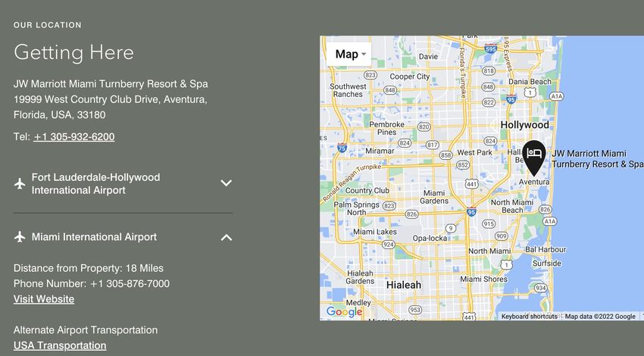Click West Park label on map
The height and width of the screenshot is (356, 644).
pyautogui.click(x=475, y=152)
